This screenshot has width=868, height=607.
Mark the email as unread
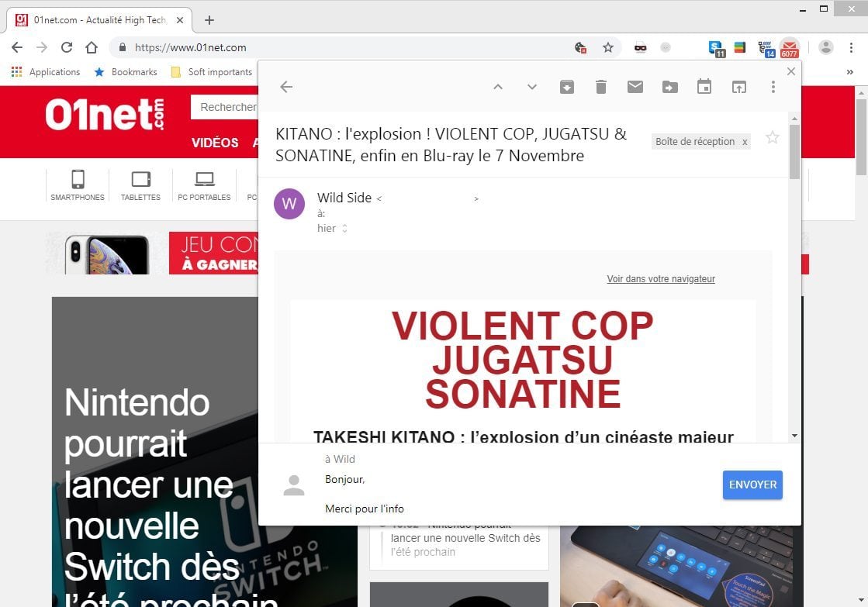coord(635,87)
